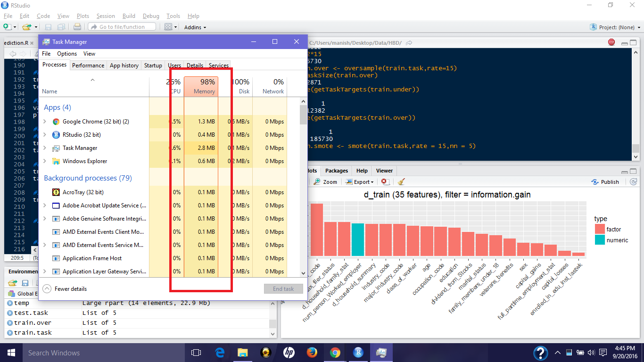The width and height of the screenshot is (644, 362).
Task: Click the save icon in Environment pane
Action: coord(25,283)
